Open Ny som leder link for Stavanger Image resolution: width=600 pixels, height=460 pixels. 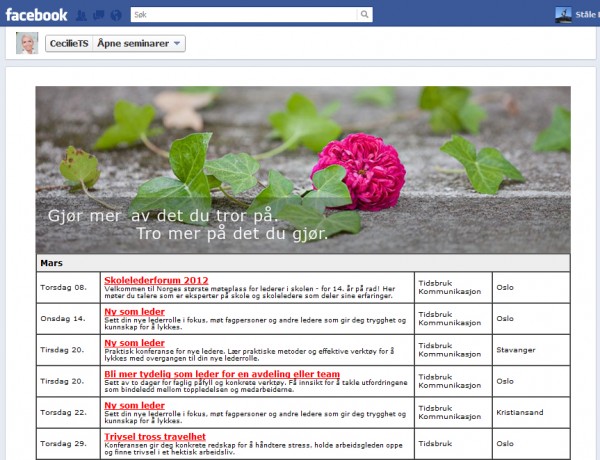(x=134, y=343)
